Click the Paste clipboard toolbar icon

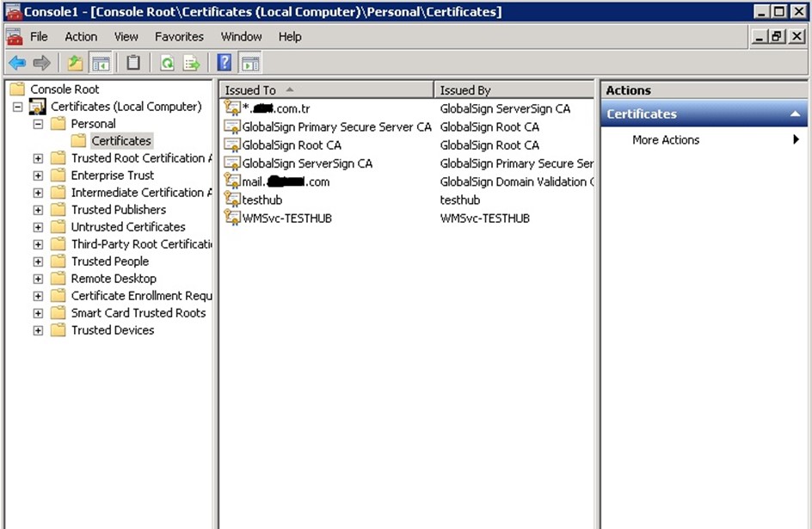133,63
